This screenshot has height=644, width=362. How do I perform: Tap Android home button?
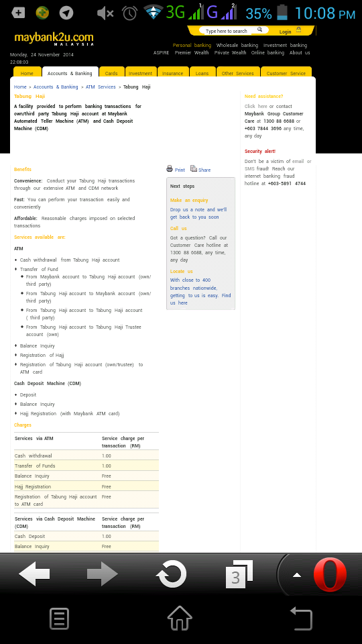coord(180,618)
